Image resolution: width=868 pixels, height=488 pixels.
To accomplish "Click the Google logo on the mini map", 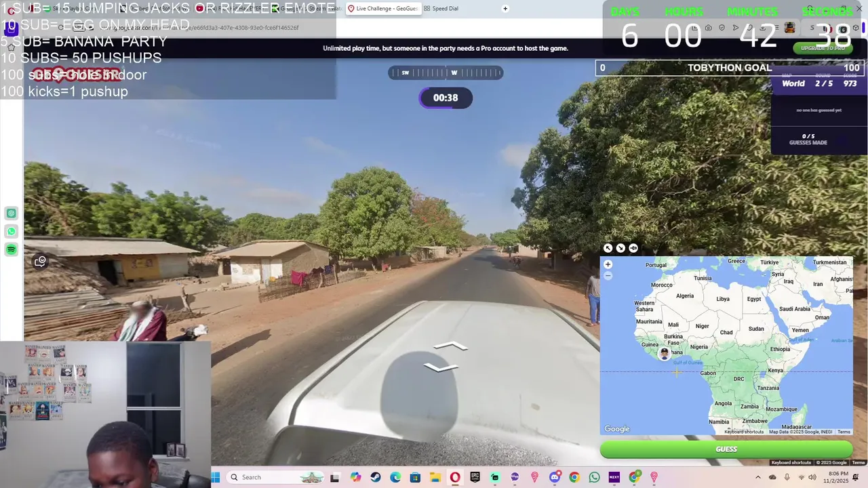I will (617, 428).
